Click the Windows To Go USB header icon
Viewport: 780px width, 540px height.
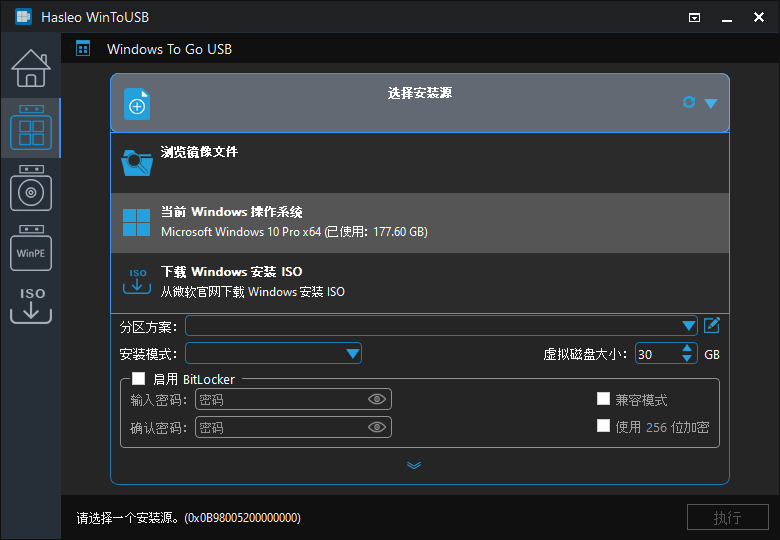coord(83,49)
